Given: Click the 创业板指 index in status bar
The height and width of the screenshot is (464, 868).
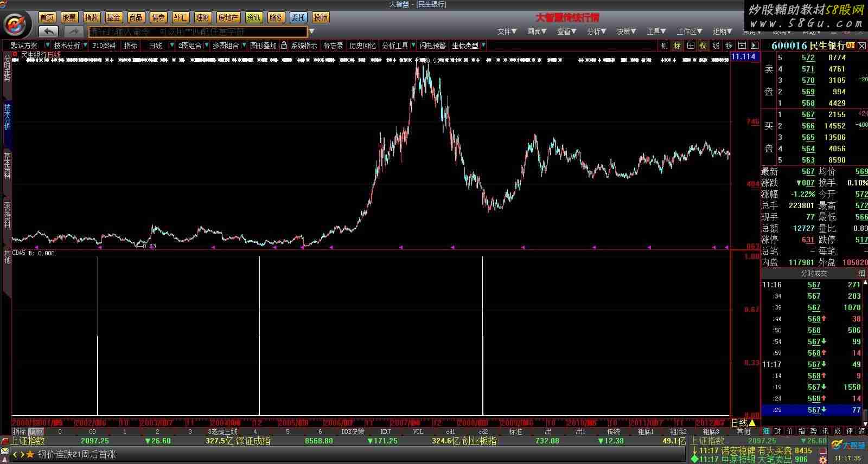Looking at the screenshot, I should tap(479, 441).
